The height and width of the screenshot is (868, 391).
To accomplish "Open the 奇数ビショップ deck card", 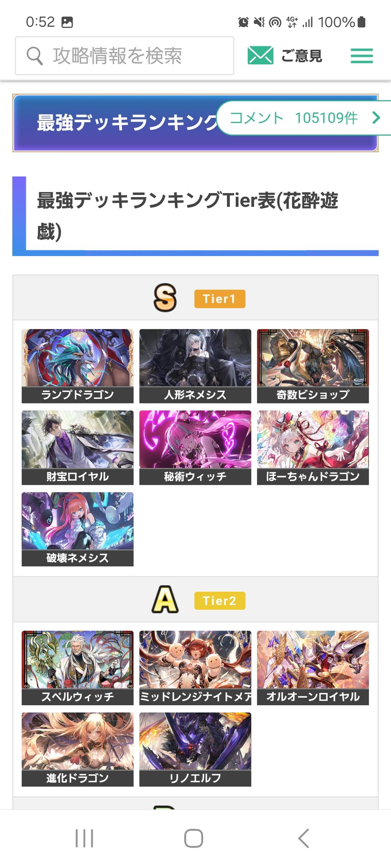I will pos(313,366).
